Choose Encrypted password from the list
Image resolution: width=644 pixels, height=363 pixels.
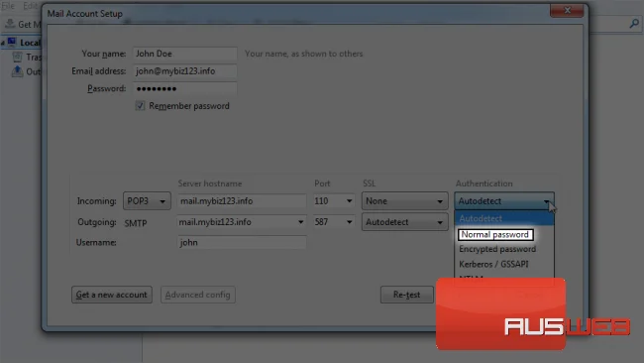(x=497, y=249)
